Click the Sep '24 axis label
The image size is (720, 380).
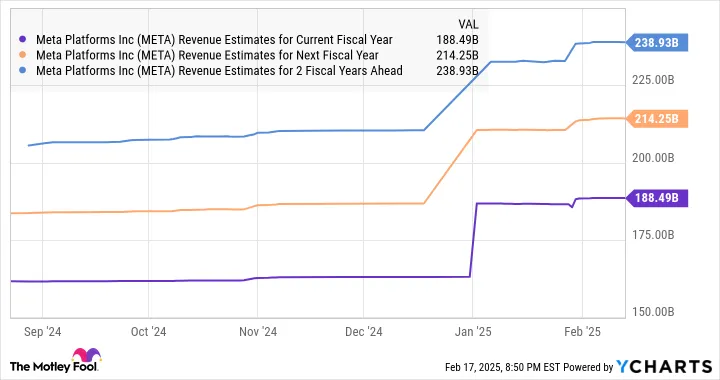pos(42,332)
